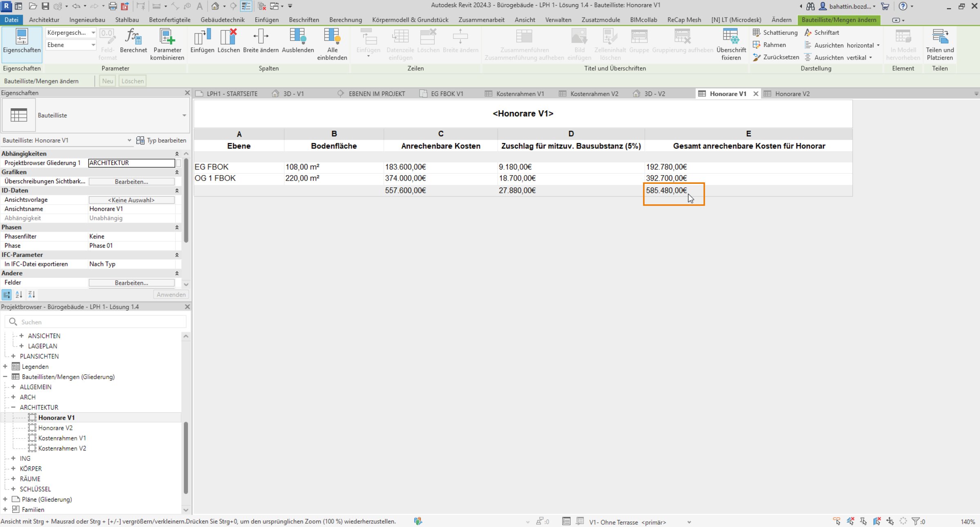Close the Honorare V1 tab

pos(756,94)
